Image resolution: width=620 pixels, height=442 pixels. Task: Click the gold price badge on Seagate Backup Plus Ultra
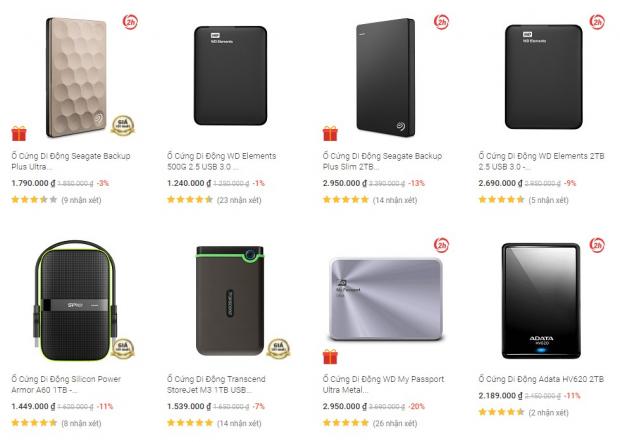point(123,126)
